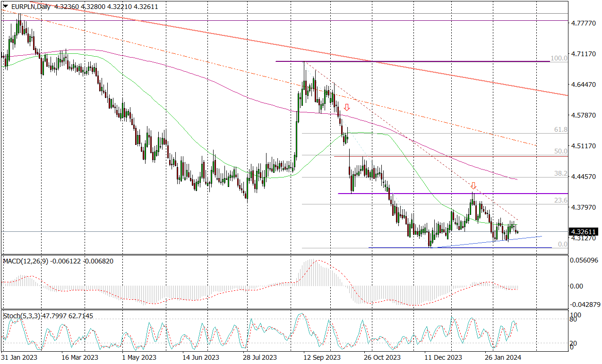Select the Fibonacci 23.6 level label
Viewport: 602px width, 364px height.
(x=561, y=200)
